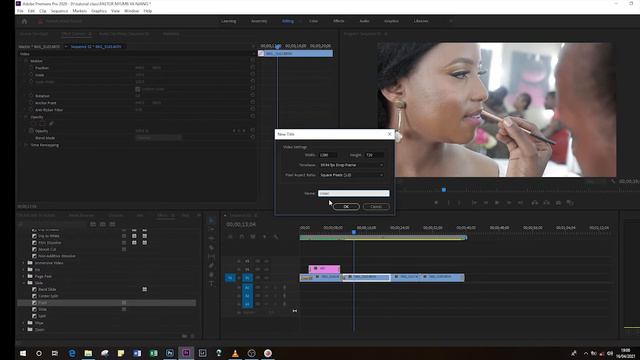Image resolution: width=640 pixels, height=360 pixels.
Task: Click the Name field in New Title dialog
Action: pos(353,193)
